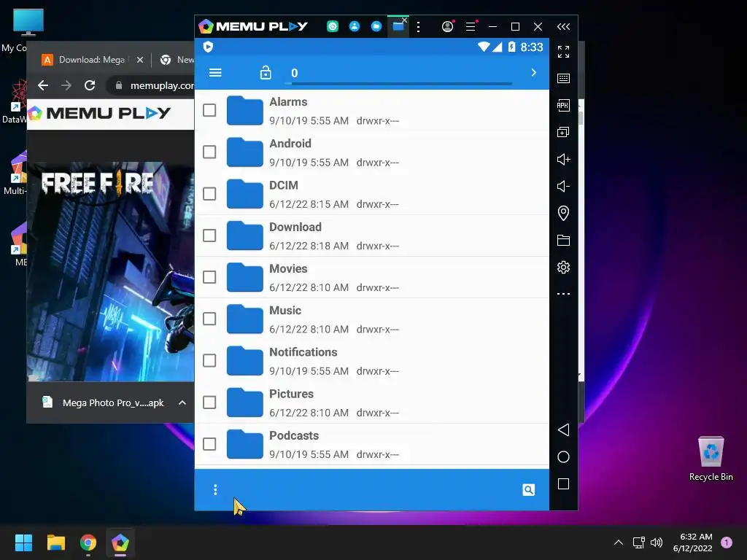Open keyboard mapping in MEmu sidebar

point(563,78)
